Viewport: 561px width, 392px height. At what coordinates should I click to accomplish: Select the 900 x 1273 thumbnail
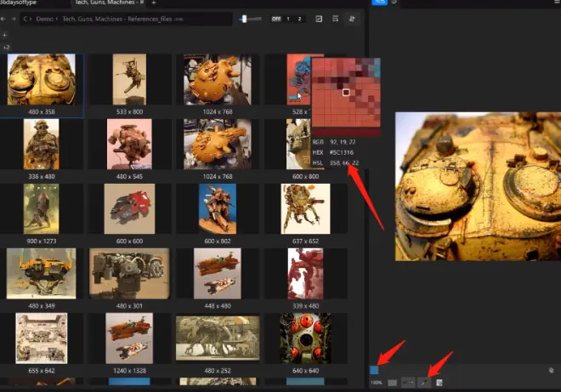[x=42, y=209]
